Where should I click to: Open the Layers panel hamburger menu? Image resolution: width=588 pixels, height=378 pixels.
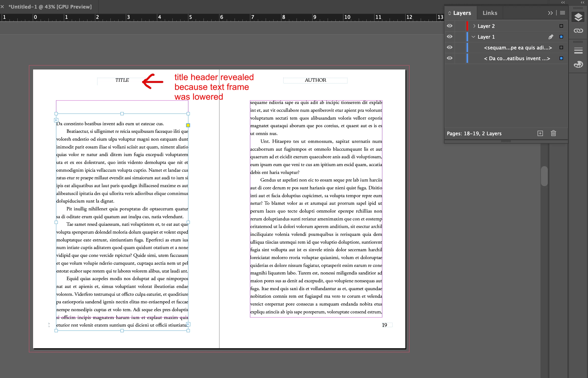[x=563, y=13]
